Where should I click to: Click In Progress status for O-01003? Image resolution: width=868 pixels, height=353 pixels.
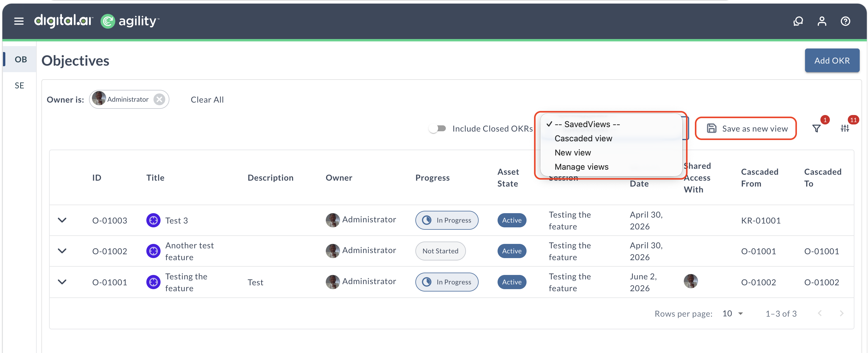(447, 220)
